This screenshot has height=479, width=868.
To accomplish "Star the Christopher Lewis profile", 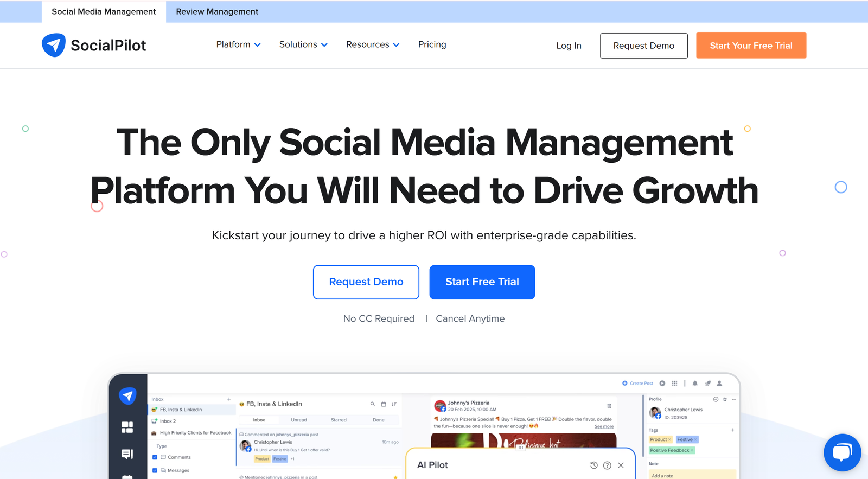I will tap(725, 399).
